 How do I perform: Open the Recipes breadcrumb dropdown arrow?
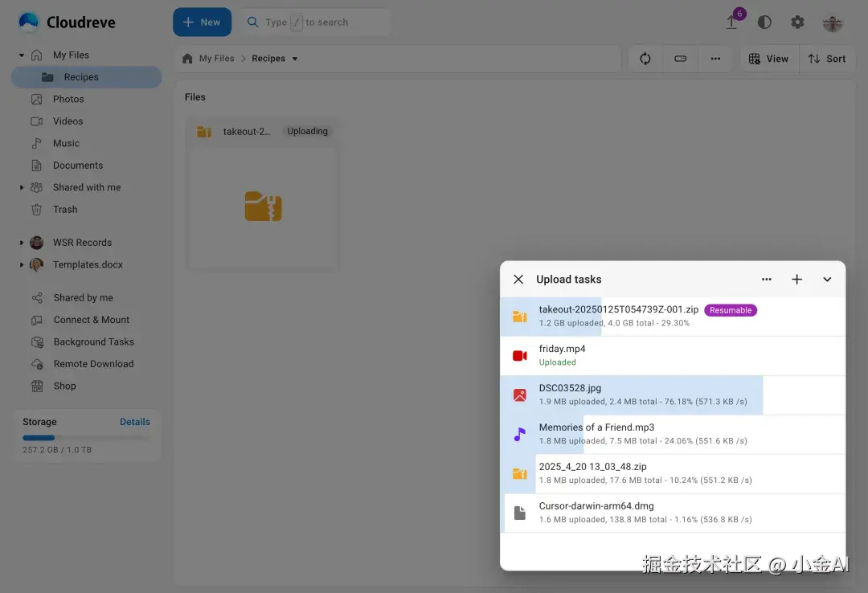(x=295, y=59)
